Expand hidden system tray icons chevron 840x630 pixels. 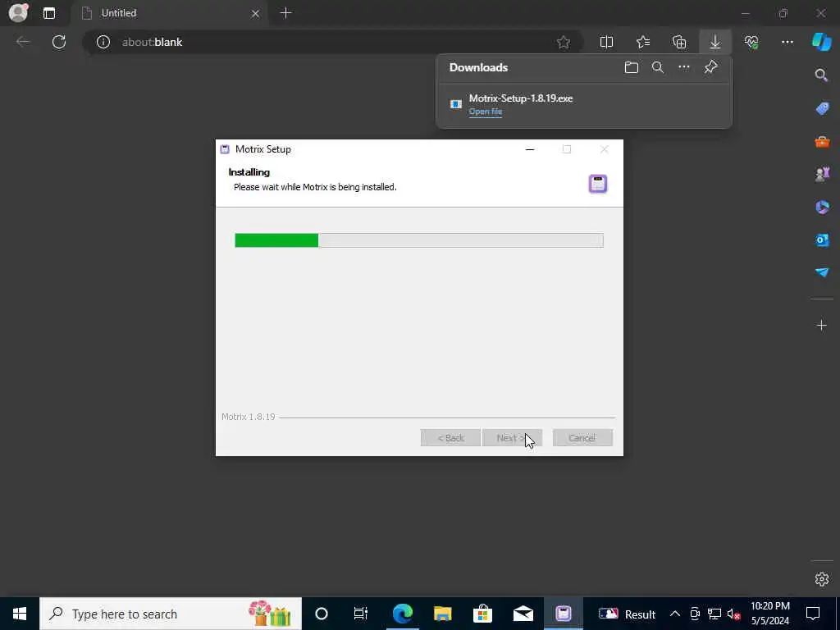[675, 614]
